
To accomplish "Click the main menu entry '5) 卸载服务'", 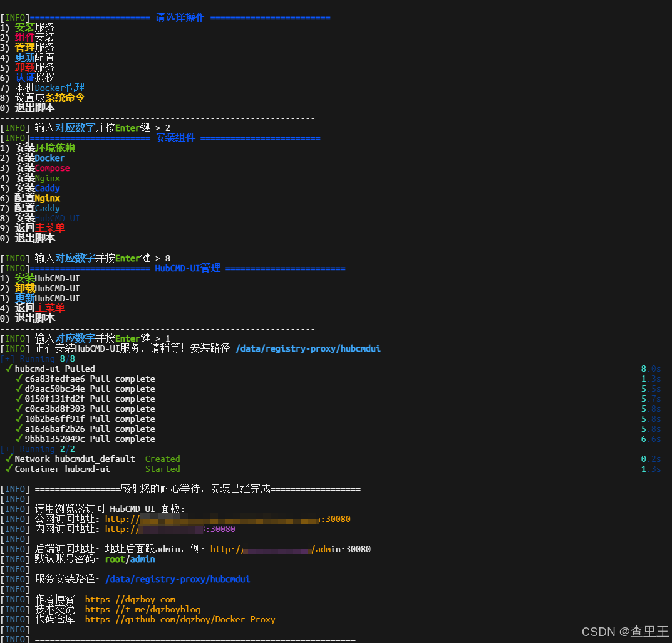I will click(x=28, y=67).
